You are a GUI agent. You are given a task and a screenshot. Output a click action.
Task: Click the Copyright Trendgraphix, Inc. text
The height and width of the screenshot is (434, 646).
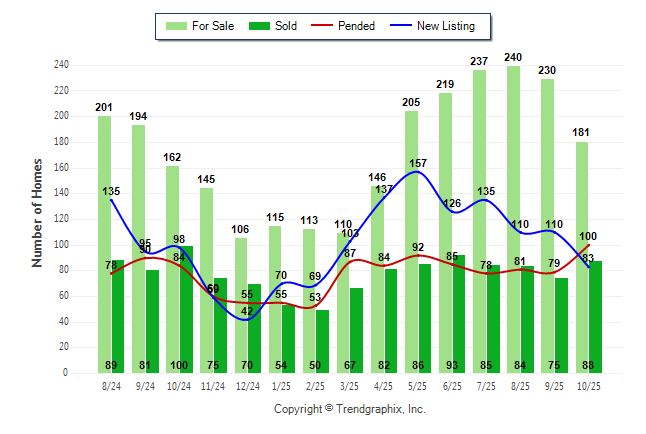click(350, 409)
